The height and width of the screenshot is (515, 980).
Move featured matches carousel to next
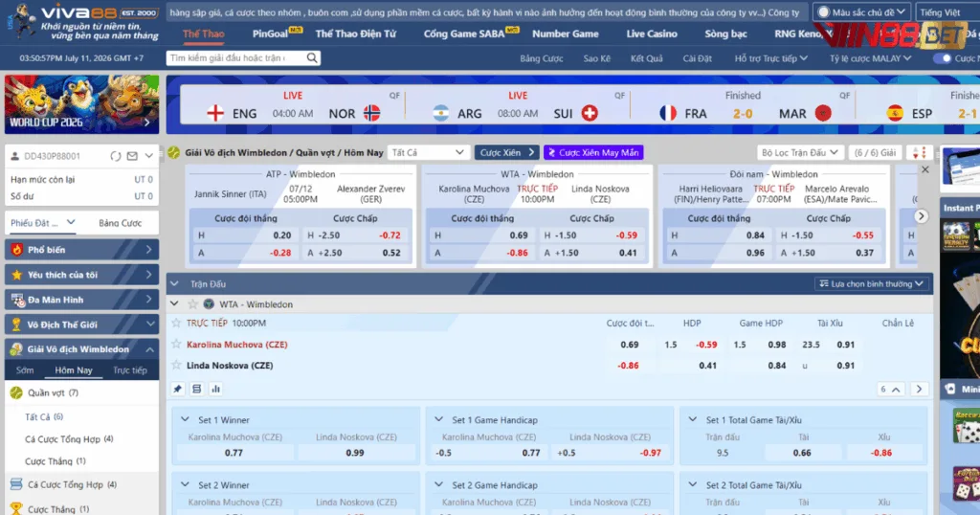coord(921,216)
